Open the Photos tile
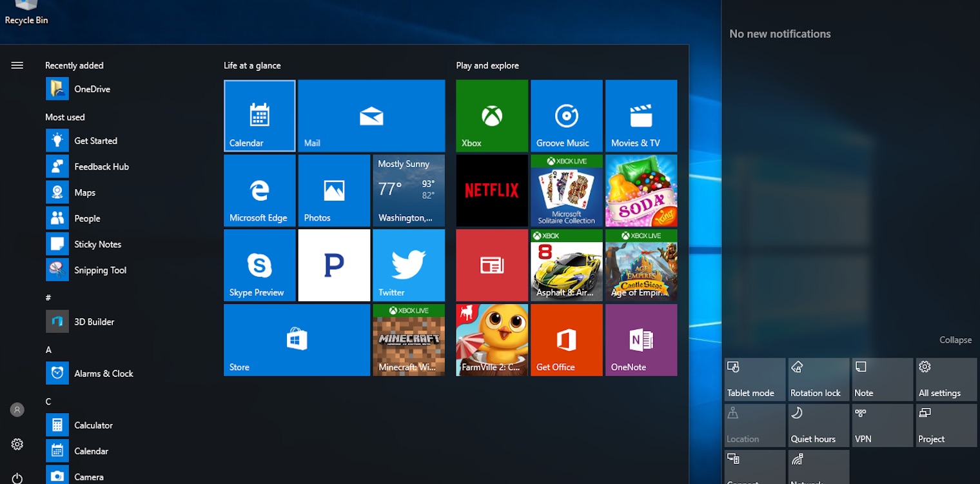Viewport: 980px width, 484px height. (334, 190)
